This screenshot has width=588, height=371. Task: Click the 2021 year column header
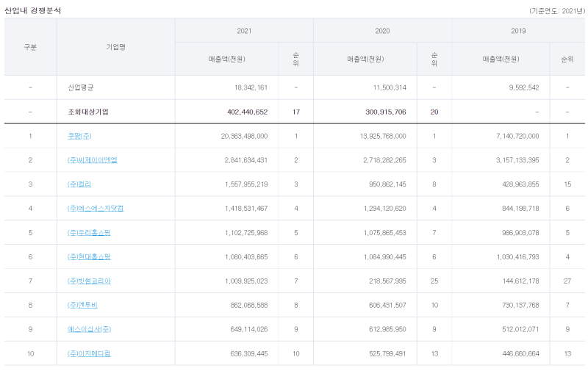[x=244, y=31]
